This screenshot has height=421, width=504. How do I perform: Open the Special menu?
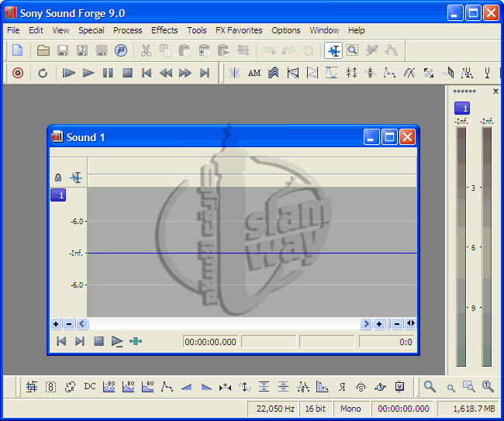[91, 30]
